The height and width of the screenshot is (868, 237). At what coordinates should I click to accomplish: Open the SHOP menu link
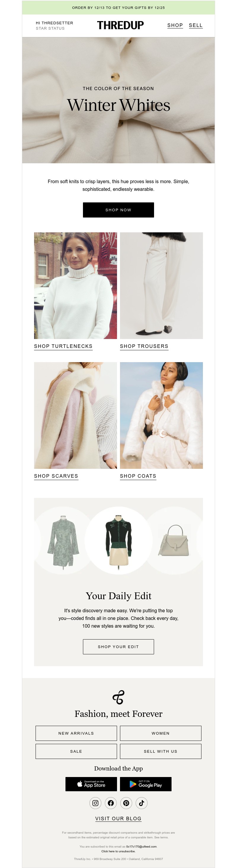click(x=175, y=25)
